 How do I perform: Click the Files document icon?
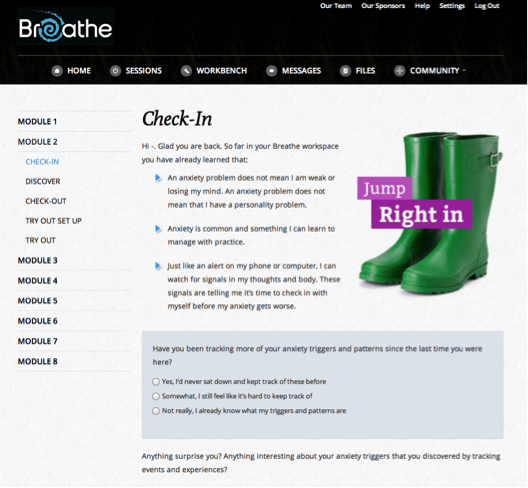click(x=345, y=71)
